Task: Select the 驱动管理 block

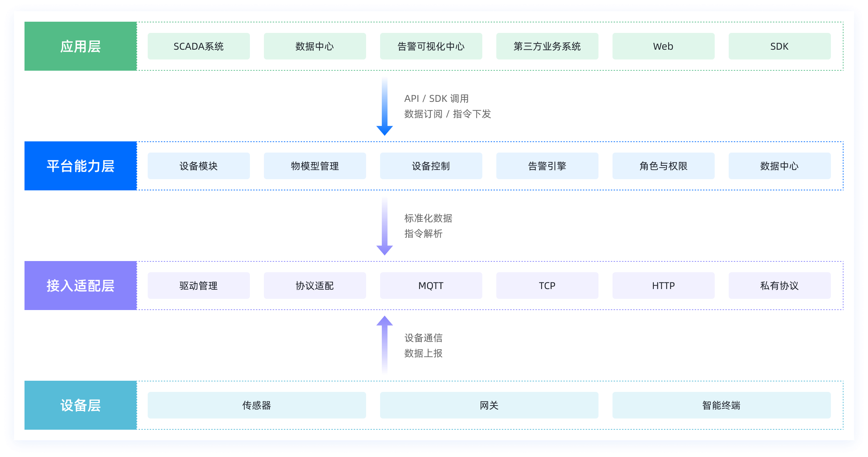Action: (198, 285)
